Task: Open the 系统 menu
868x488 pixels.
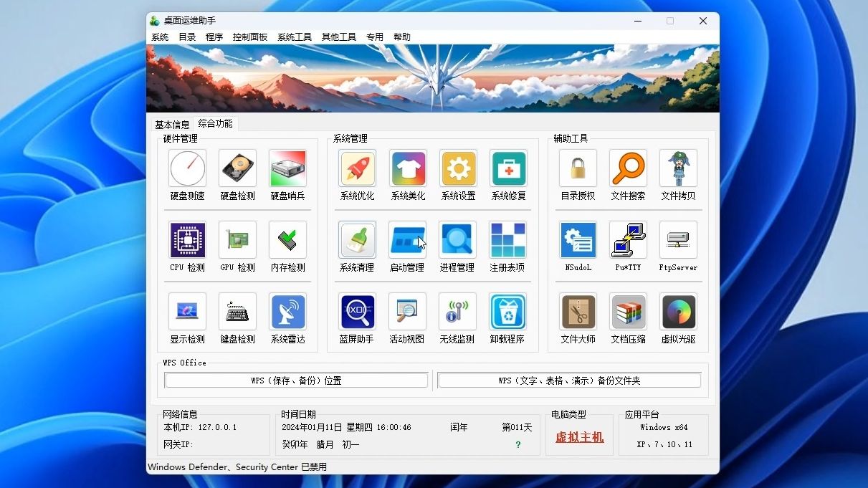Action: pyautogui.click(x=160, y=37)
